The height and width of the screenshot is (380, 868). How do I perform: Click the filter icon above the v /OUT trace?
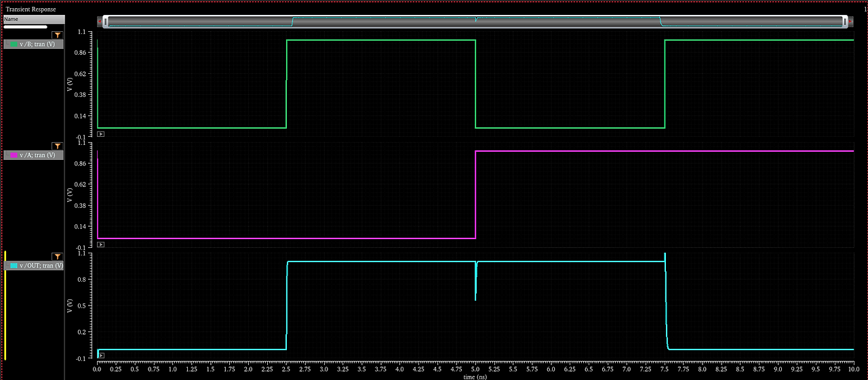click(x=58, y=257)
